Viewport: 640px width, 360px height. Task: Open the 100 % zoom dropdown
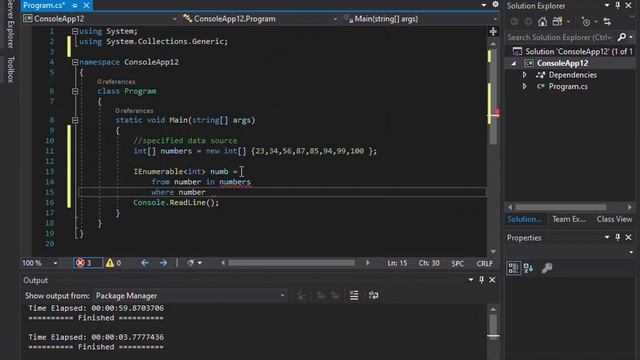coord(56,263)
